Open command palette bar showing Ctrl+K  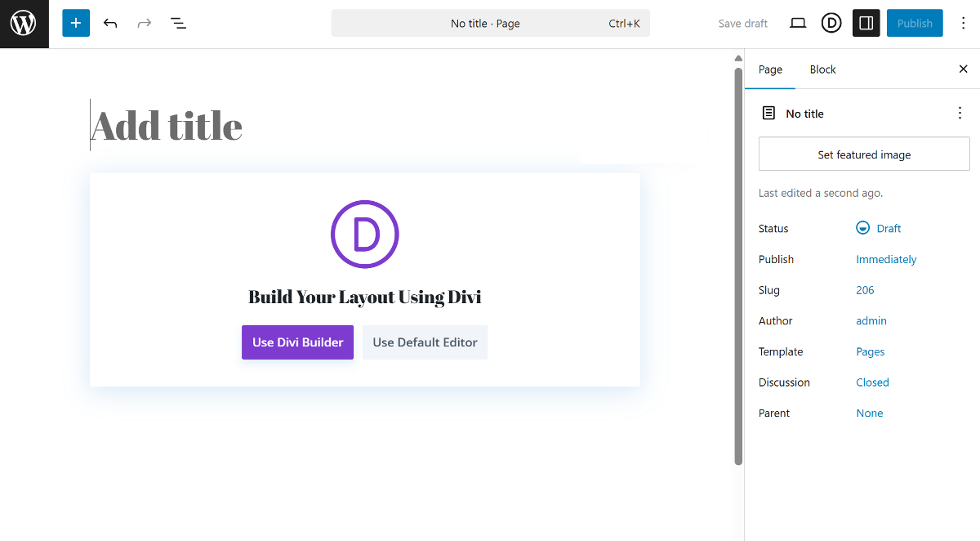pos(490,24)
